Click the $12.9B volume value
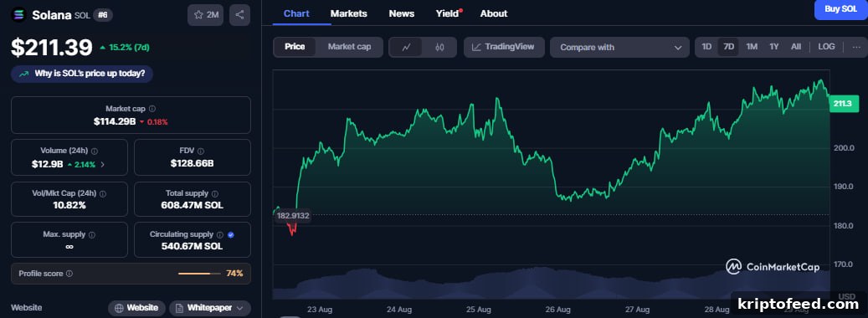The width and height of the screenshot is (868, 318). [47, 164]
